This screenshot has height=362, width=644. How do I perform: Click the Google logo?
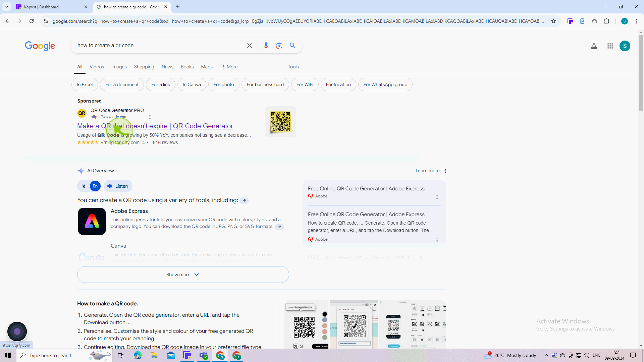click(x=40, y=46)
